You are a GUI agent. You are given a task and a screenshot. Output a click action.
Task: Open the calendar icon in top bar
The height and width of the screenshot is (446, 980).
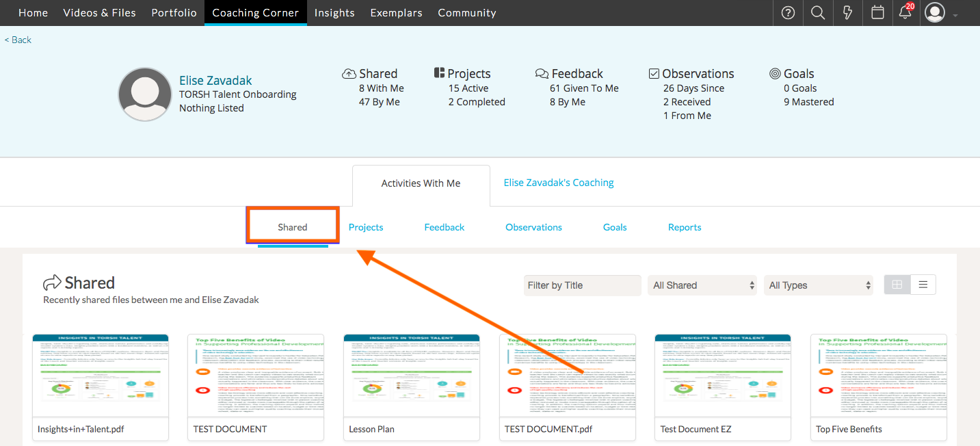877,13
